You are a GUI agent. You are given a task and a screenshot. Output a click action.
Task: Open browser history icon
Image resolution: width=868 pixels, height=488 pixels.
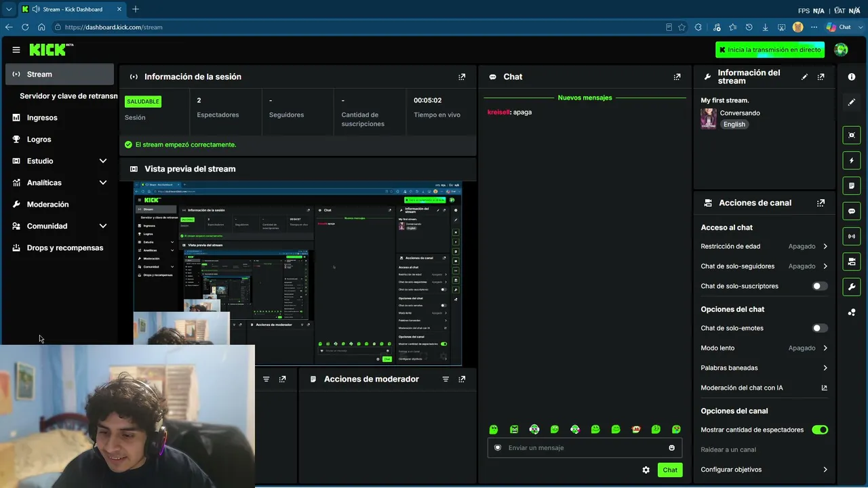[x=749, y=27]
